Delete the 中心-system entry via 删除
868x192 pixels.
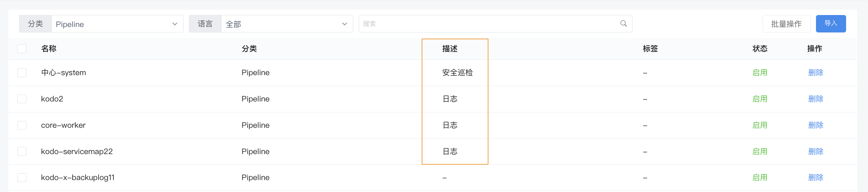816,73
